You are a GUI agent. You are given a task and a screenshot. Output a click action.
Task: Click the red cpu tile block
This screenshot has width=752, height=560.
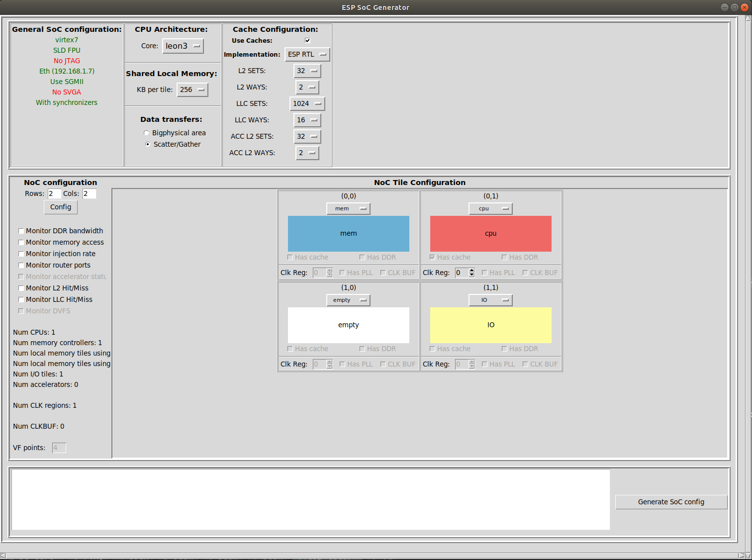click(x=490, y=233)
